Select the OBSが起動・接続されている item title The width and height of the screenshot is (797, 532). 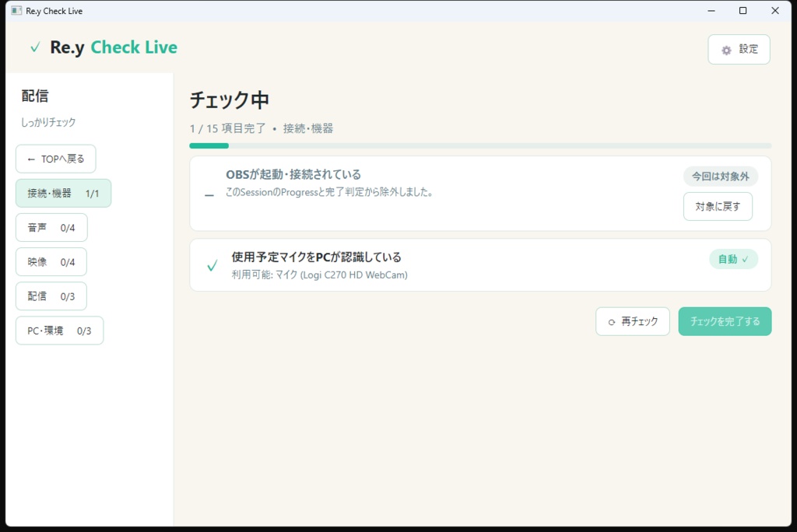point(293,174)
